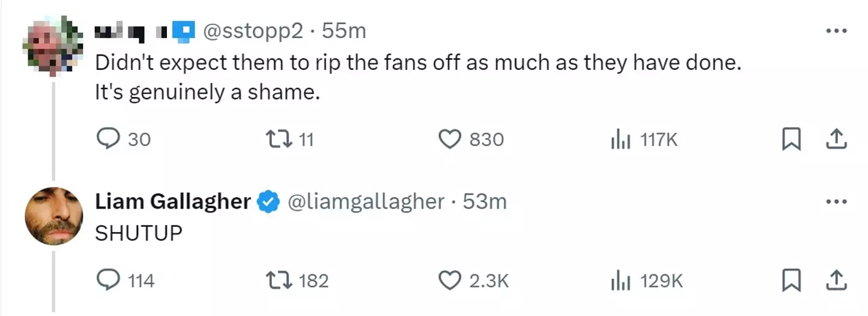Open more options on Liam Gallagher's tweet

(836, 201)
